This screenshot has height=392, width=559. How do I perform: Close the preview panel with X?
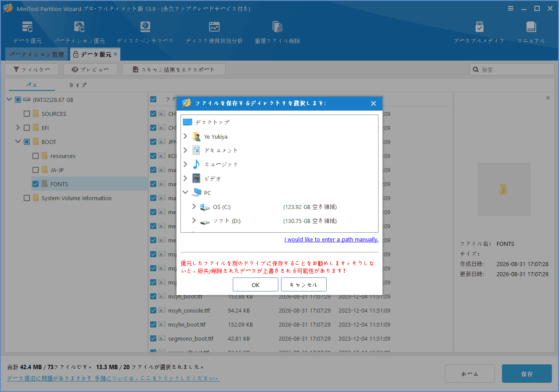pyautogui.click(x=548, y=98)
